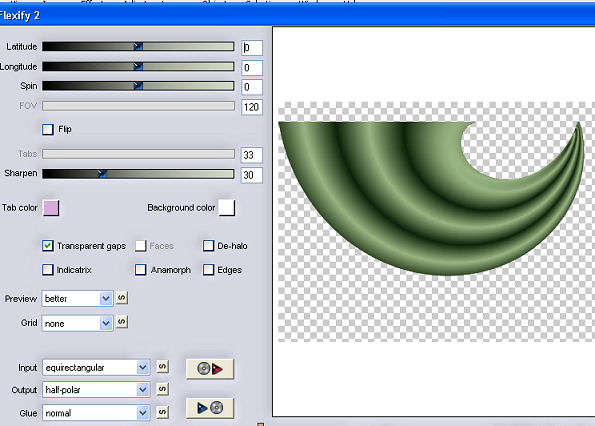This screenshot has width=595, height=426.
Task: Enable the Edges checkbox
Action: pos(208,270)
